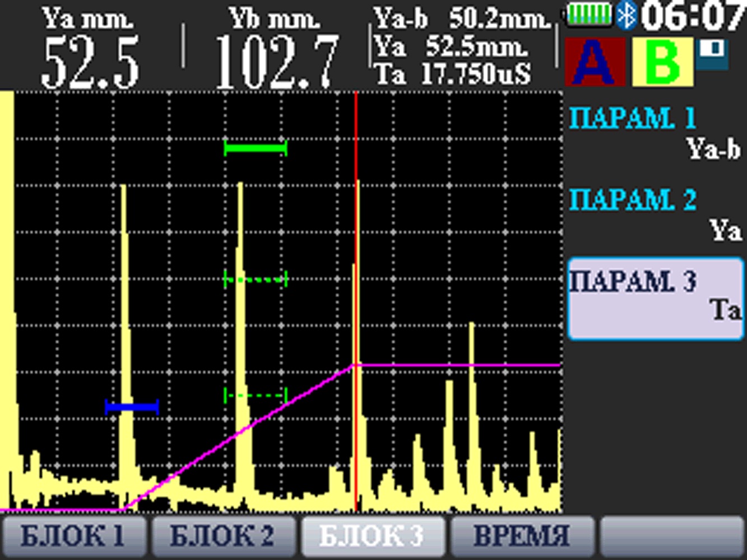Click the solid green gate B bar
Image resolution: width=747 pixels, height=560 pixels.
[256, 148]
